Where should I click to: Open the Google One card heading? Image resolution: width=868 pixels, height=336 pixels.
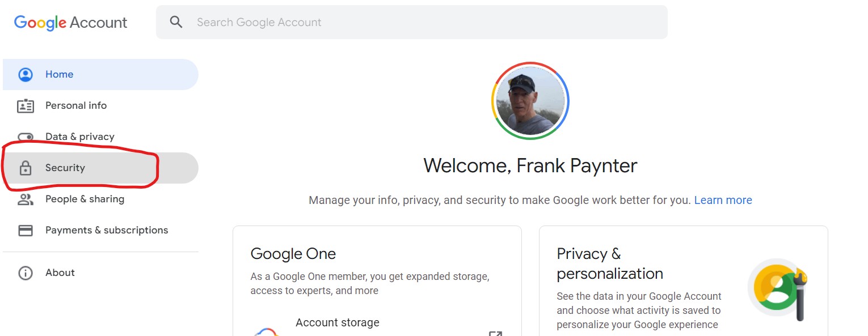coord(293,254)
